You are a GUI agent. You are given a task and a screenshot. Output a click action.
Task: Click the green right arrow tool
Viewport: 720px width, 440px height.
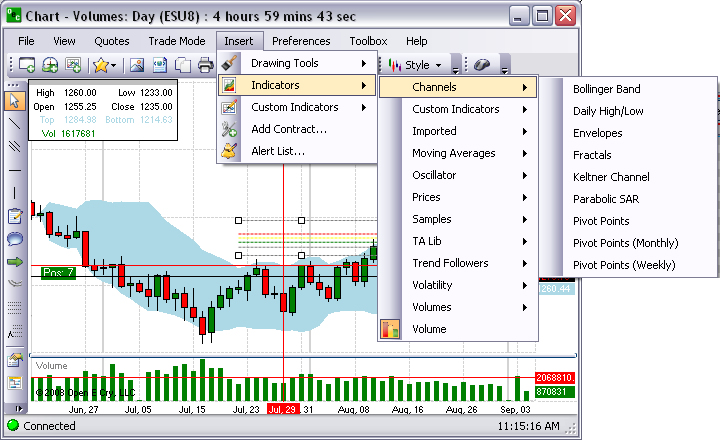click(15, 261)
